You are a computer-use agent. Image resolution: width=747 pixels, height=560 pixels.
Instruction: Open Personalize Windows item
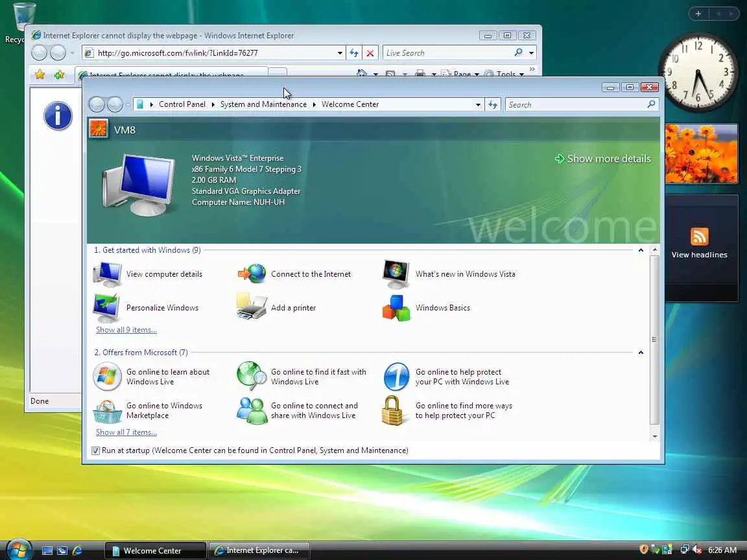146,308
